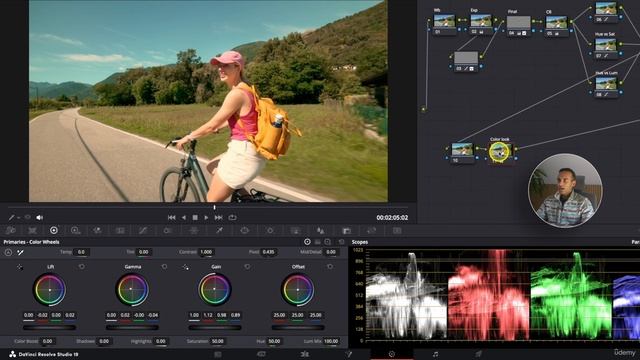640x360 pixels.
Task: Open the HDR palette icon
Action: pyautogui.click(x=76, y=231)
